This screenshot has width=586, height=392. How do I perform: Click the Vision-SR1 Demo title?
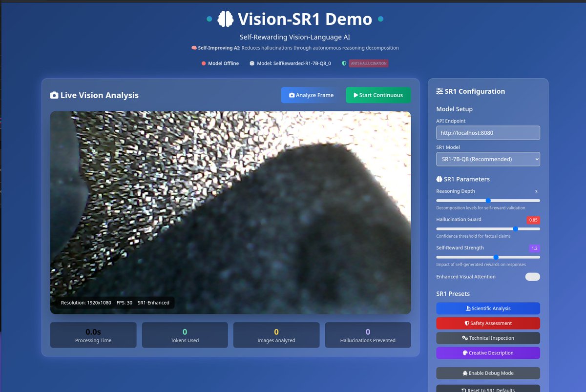point(305,19)
